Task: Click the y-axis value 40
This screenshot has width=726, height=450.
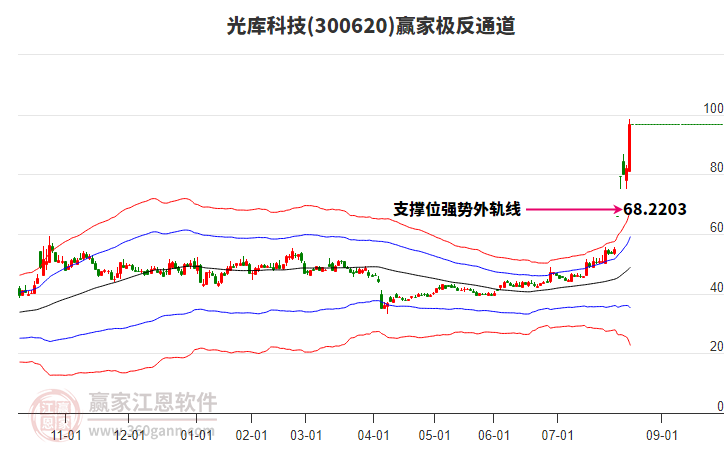Action: coord(716,287)
